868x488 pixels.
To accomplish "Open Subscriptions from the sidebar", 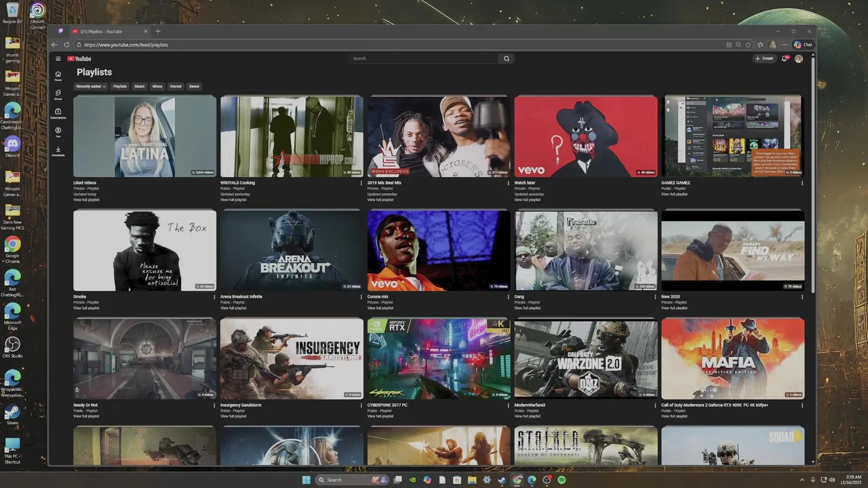I will (x=58, y=113).
